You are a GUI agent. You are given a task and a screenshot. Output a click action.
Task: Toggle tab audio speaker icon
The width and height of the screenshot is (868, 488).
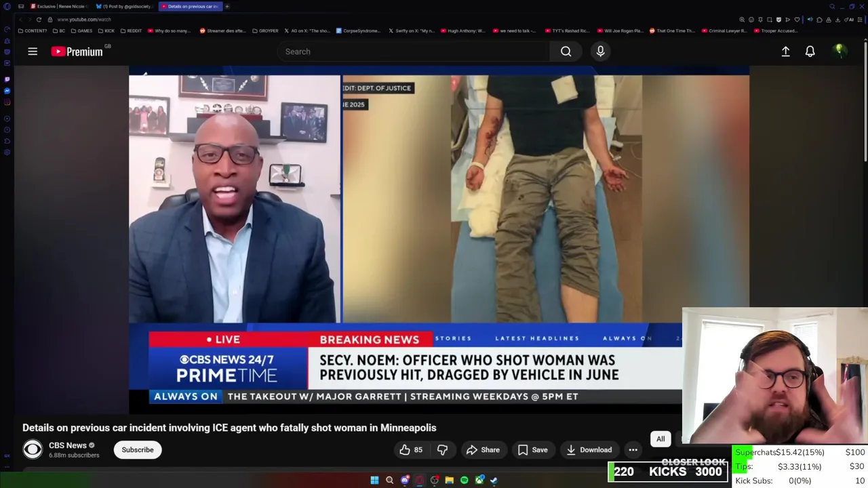(x=810, y=20)
